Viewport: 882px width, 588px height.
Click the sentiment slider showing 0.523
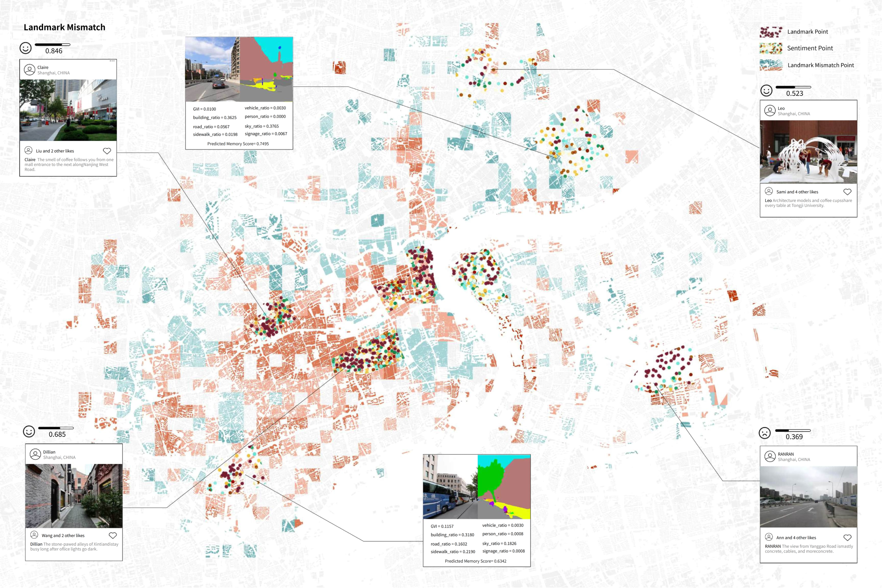[793, 87]
